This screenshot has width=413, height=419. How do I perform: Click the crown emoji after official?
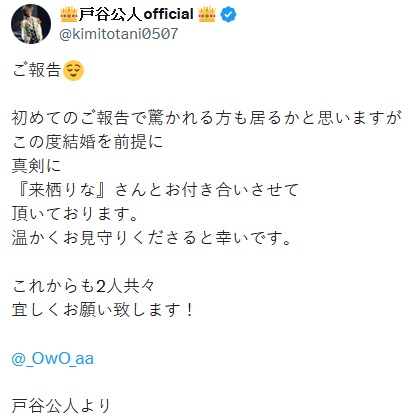(x=207, y=14)
